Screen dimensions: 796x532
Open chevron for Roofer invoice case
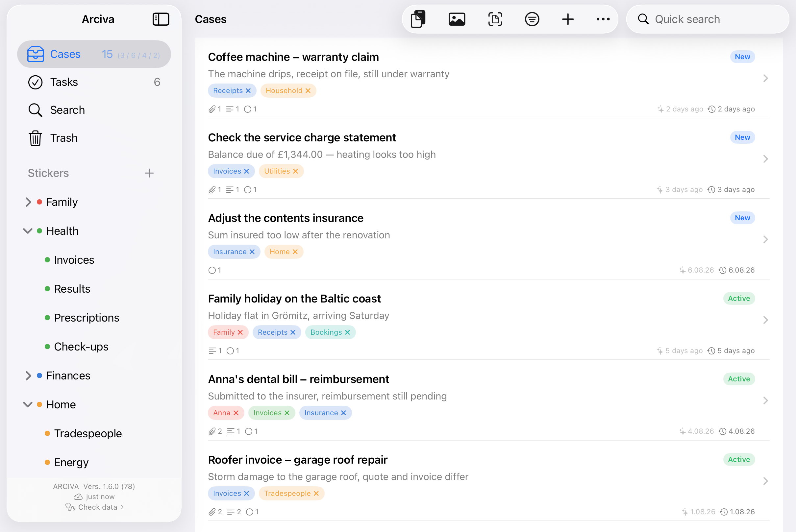(765, 481)
